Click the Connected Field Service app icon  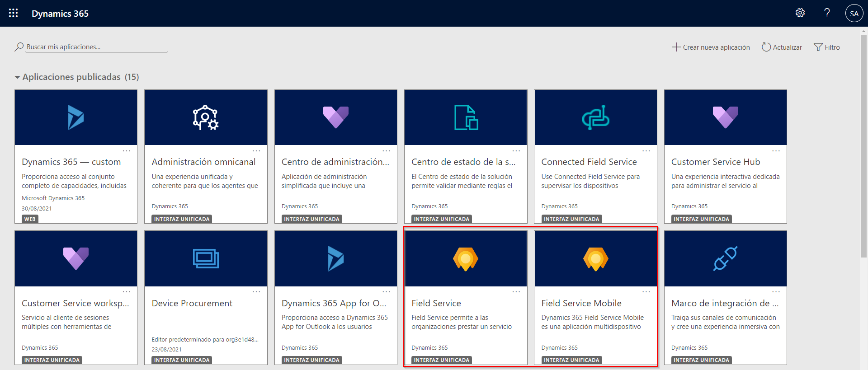pos(595,117)
